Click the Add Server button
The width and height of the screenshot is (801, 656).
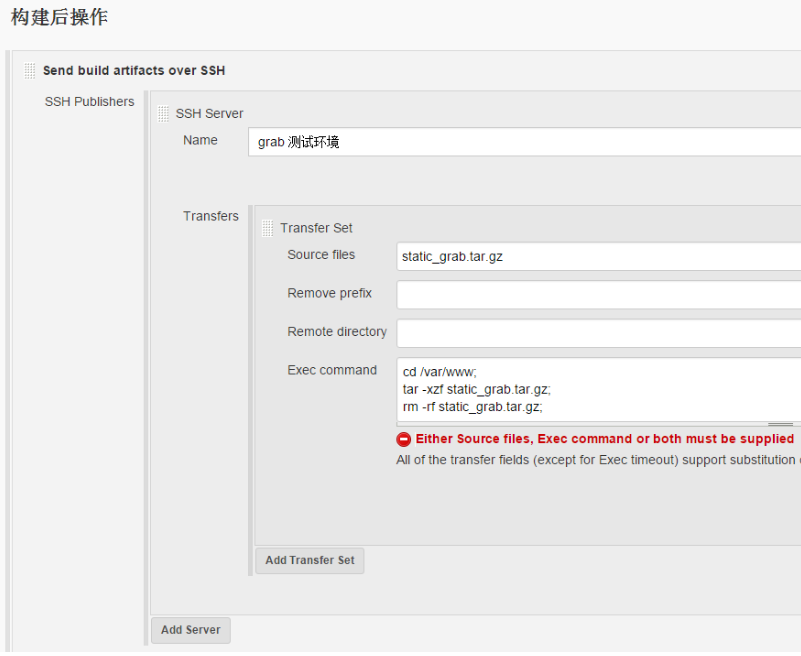tap(191, 630)
